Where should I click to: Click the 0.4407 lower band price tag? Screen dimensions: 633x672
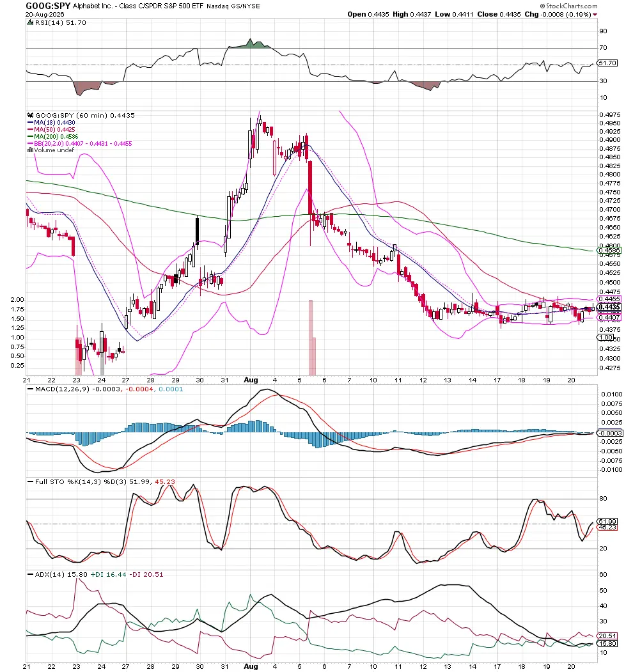[609, 318]
